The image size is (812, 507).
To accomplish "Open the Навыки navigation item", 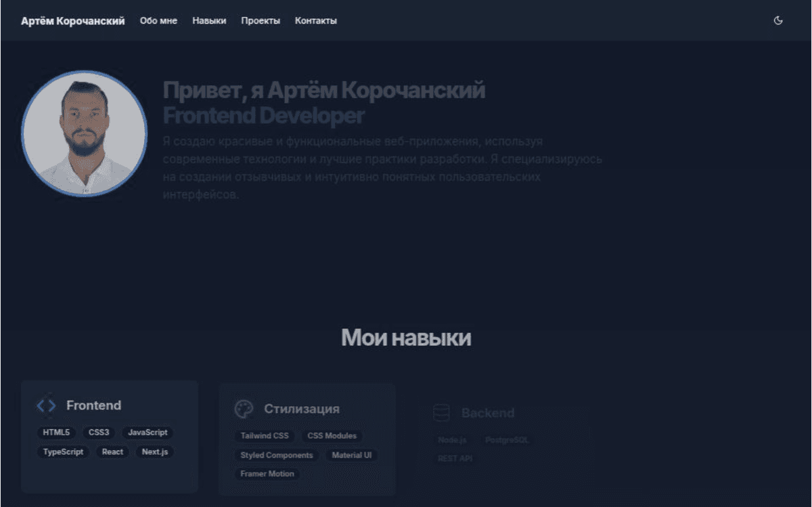I will (x=209, y=21).
